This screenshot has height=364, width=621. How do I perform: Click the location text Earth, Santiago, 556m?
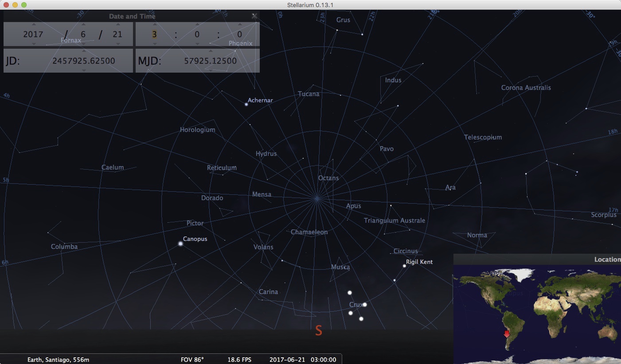pos(58,360)
